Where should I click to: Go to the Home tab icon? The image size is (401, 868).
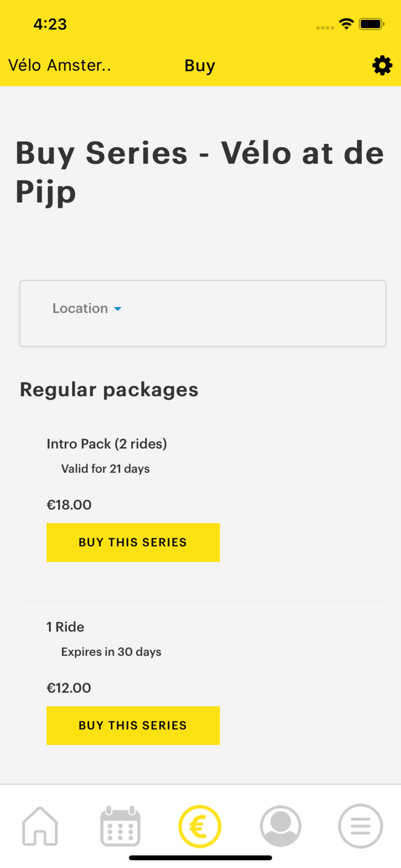40,826
